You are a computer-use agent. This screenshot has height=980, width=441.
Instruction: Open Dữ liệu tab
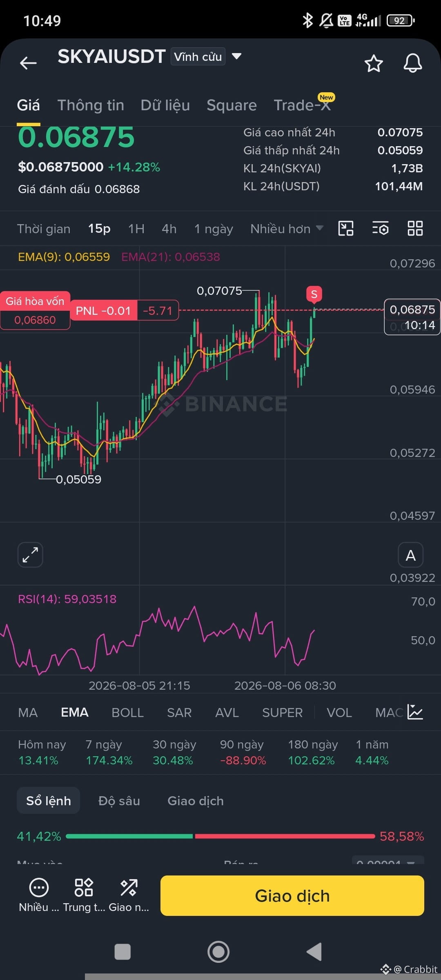pos(165,105)
